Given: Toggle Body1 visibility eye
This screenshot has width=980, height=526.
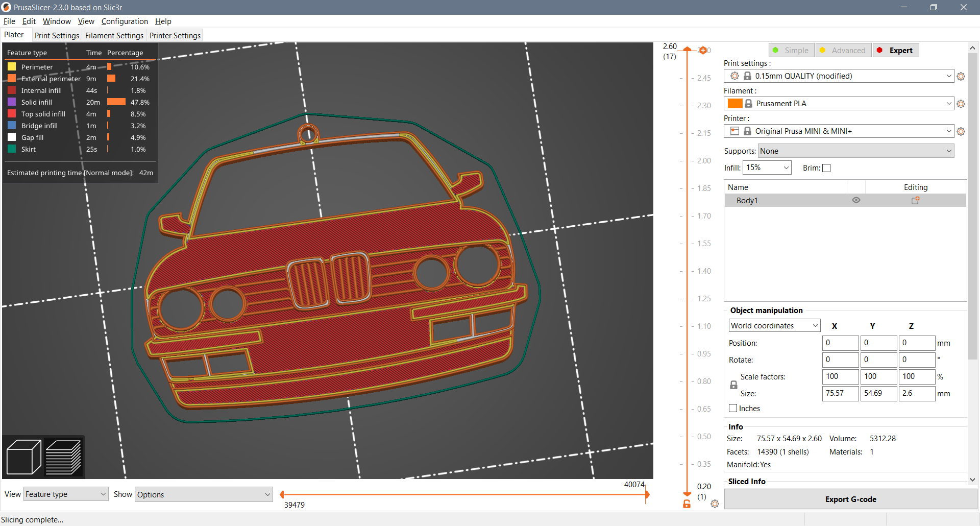Looking at the screenshot, I should click(856, 200).
